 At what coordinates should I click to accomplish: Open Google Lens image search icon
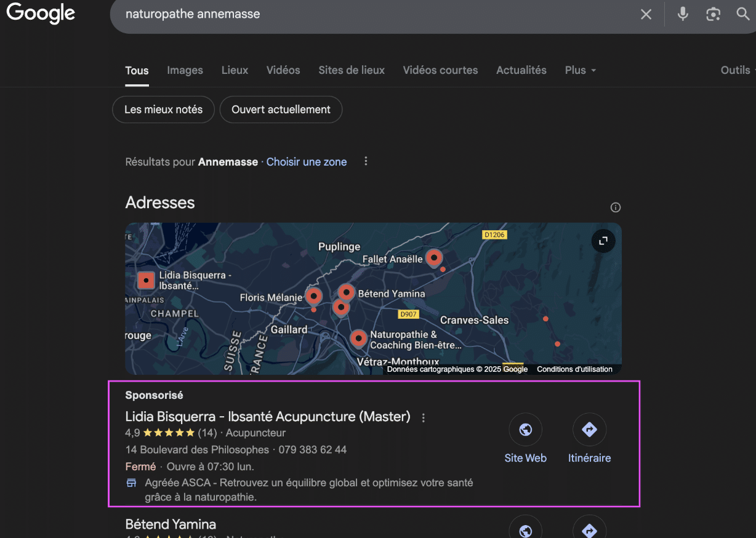[713, 14]
